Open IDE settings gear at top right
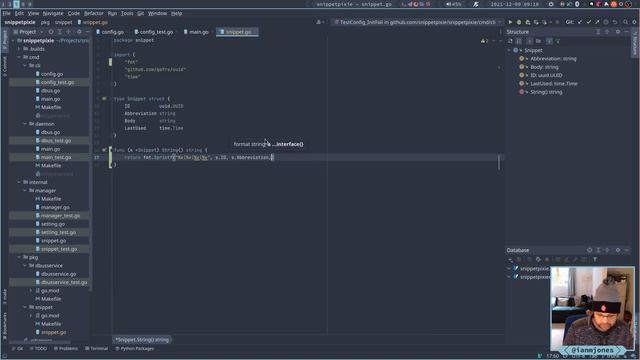The width and height of the screenshot is (640, 360). click(634, 22)
